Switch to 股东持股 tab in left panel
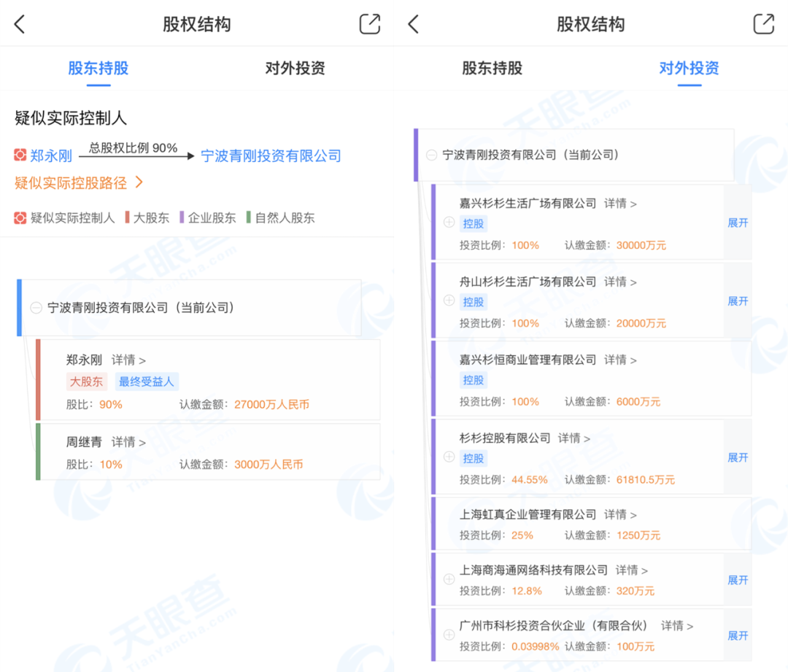The height and width of the screenshot is (672, 788). (98, 68)
